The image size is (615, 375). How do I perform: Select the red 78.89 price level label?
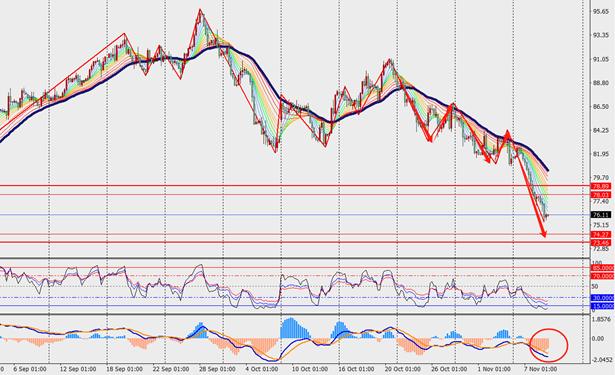click(x=601, y=186)
